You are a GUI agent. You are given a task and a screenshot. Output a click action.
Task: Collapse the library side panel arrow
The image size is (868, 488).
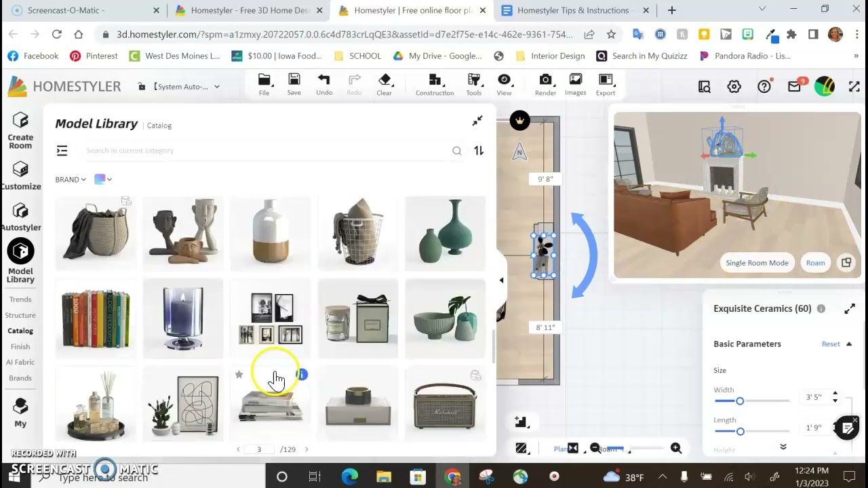(x=501, y=280)
